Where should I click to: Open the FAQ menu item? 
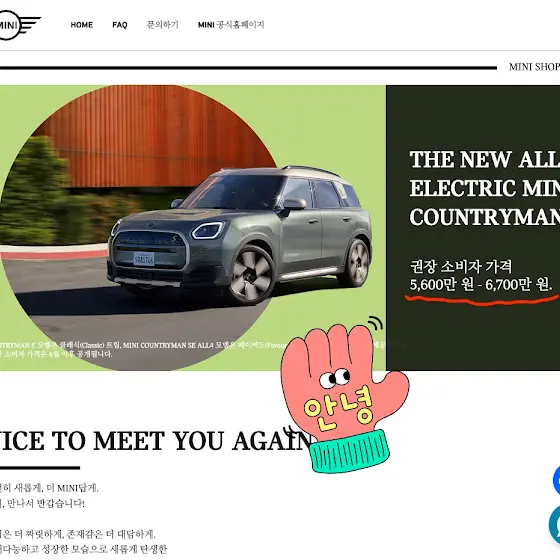pos(120,25)
